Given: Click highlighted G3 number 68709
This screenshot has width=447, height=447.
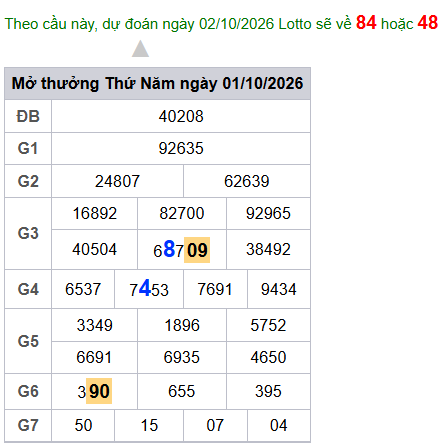Looking at the screenshot, I should pyautogui.click(x=182, y=250).
